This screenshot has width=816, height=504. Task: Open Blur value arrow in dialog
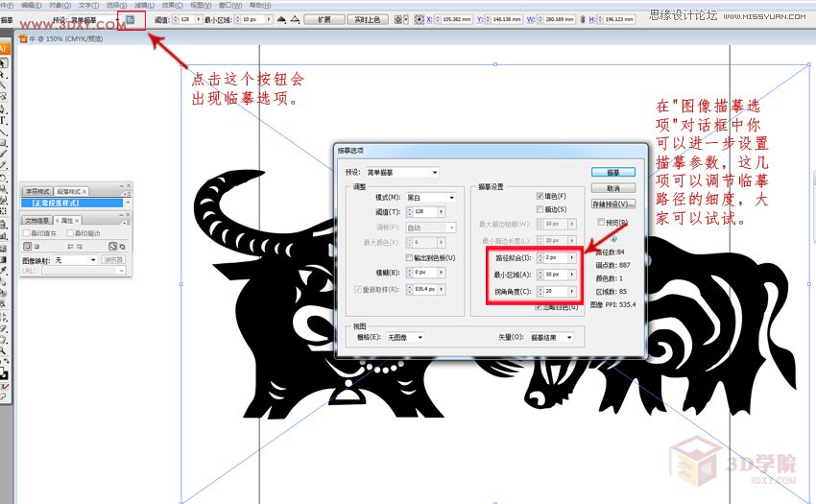tap(442, 272)
